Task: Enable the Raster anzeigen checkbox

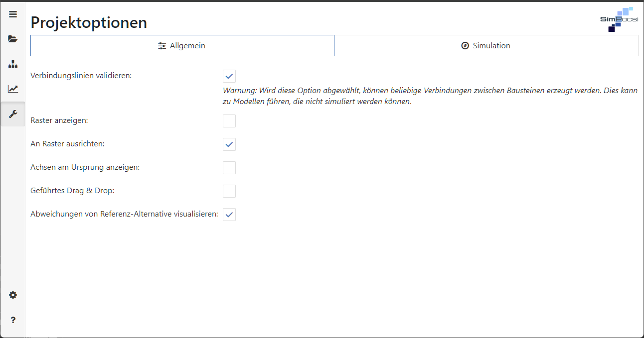Action: 229,121
